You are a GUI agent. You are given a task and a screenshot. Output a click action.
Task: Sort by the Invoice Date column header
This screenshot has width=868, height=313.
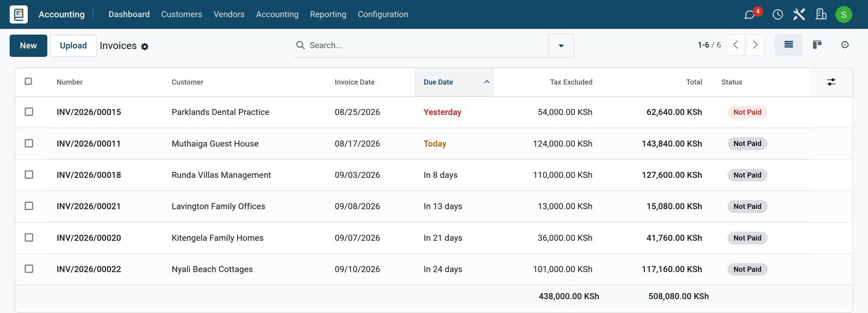click(x=354, y=82)
